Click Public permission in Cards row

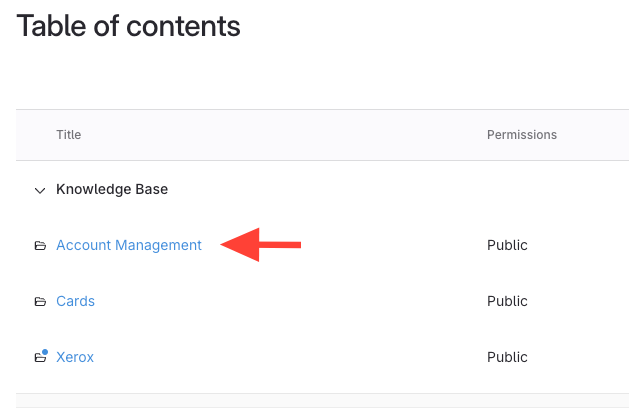tap(507, 301)
